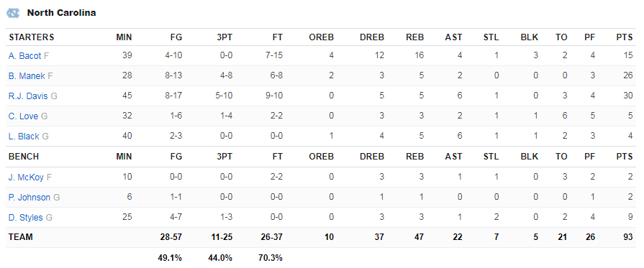Click the bench MIN column header
The height and width of the screenshot is (268, 644).
click(x=124, y=157)
